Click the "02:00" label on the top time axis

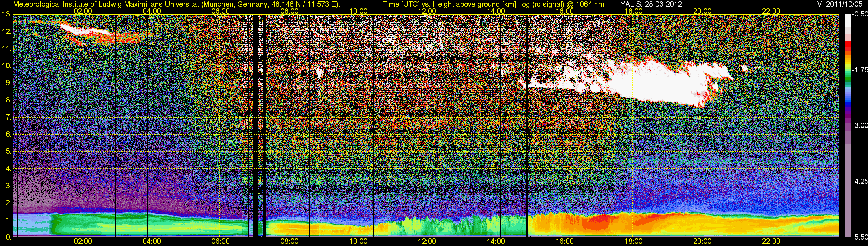83,12
